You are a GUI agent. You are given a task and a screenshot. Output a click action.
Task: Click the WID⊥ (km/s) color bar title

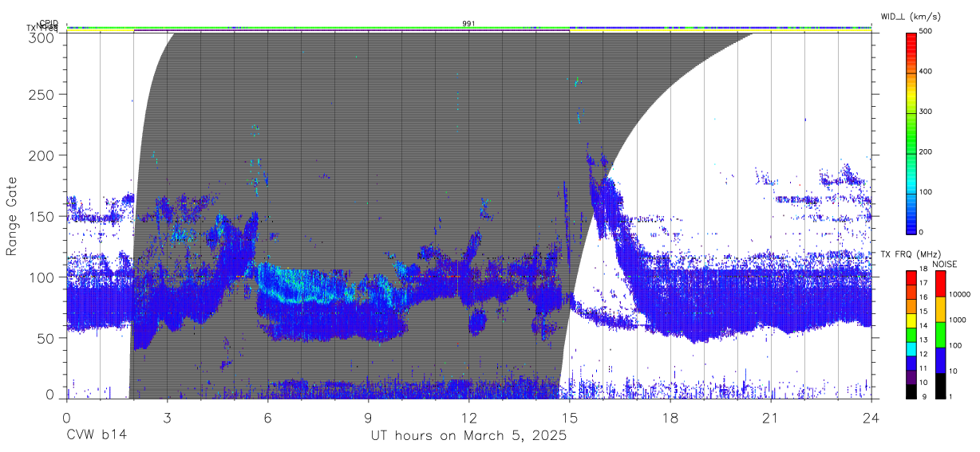tap(911, 16)
